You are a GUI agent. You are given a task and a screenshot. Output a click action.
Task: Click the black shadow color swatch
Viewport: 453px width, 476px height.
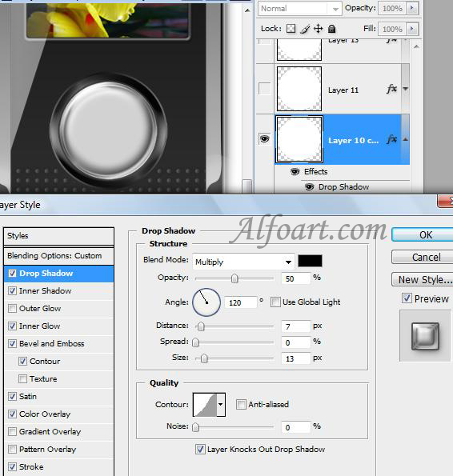pos(310,261)
